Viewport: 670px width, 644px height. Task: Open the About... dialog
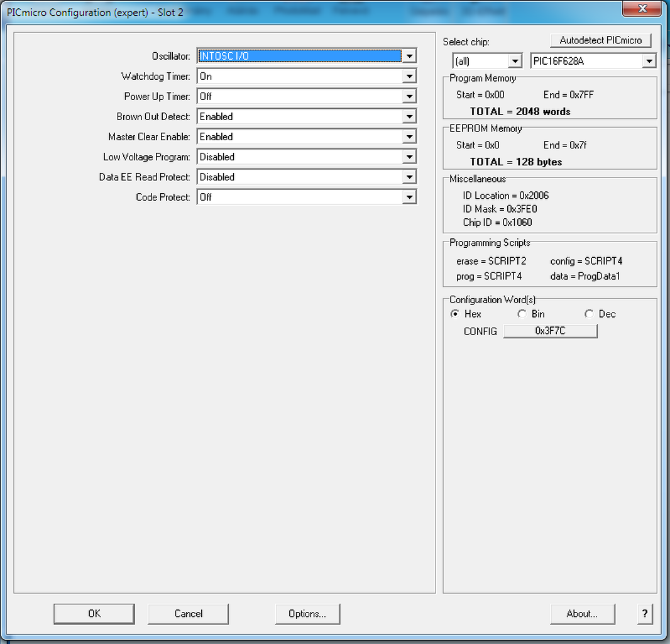pyautogui.click(x=583, y=614)
